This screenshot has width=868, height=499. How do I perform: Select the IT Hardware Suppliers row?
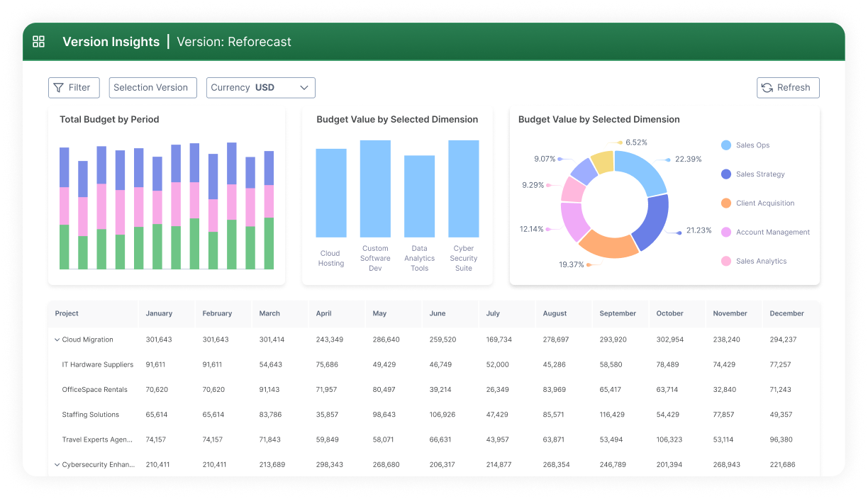[x=97, y=364]
